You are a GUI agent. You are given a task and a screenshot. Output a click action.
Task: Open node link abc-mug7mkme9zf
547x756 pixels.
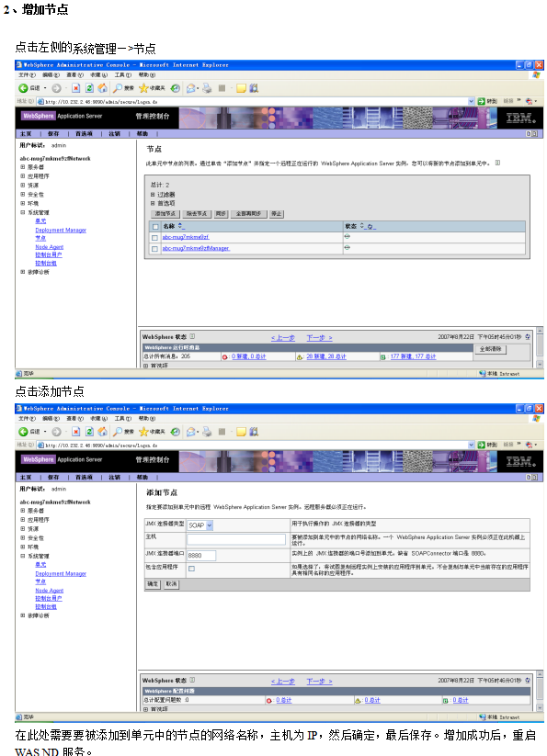(x=185, y=237)
